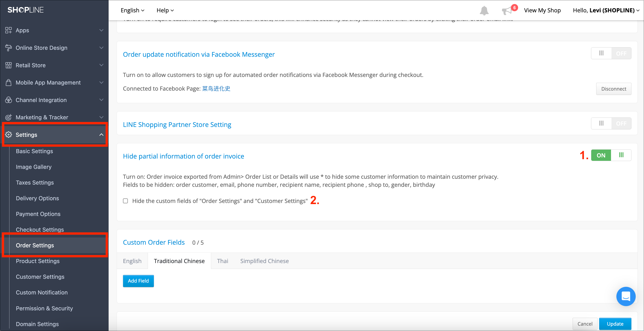Click the Marketing & Tracker target icon
Viewport: 644px width, 331px height.
(x=8, y=117)
